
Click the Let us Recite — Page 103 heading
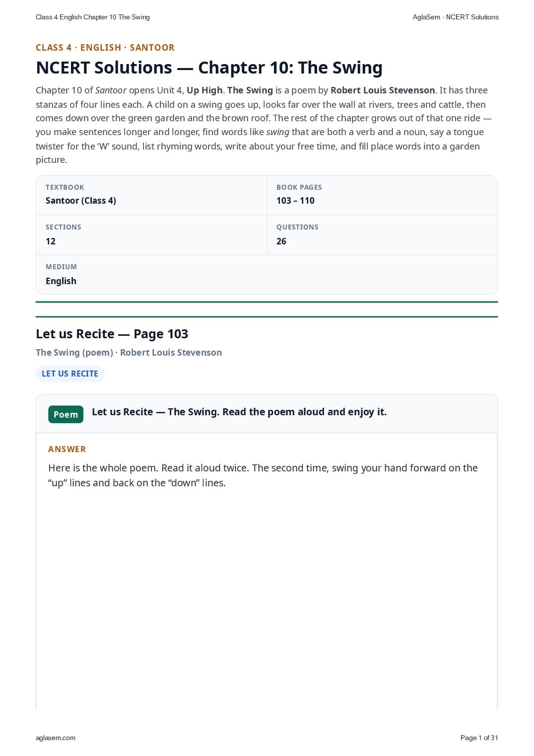tap(112, 334)
